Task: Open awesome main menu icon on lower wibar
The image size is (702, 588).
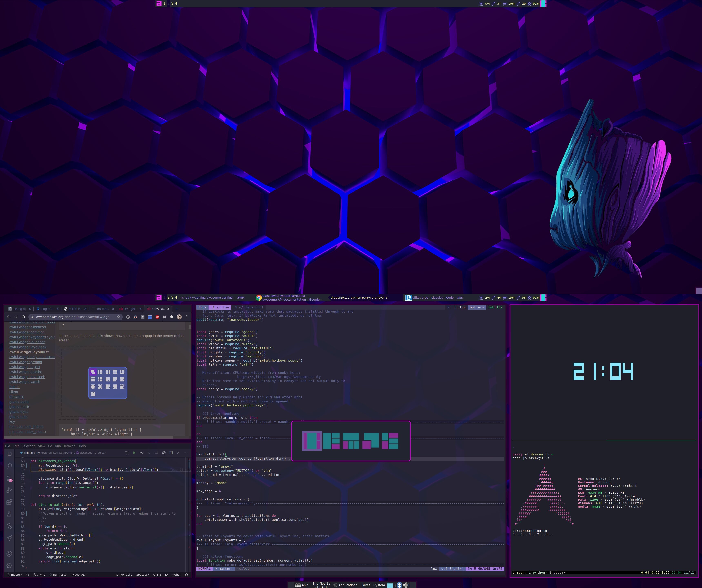Action: 159,297
